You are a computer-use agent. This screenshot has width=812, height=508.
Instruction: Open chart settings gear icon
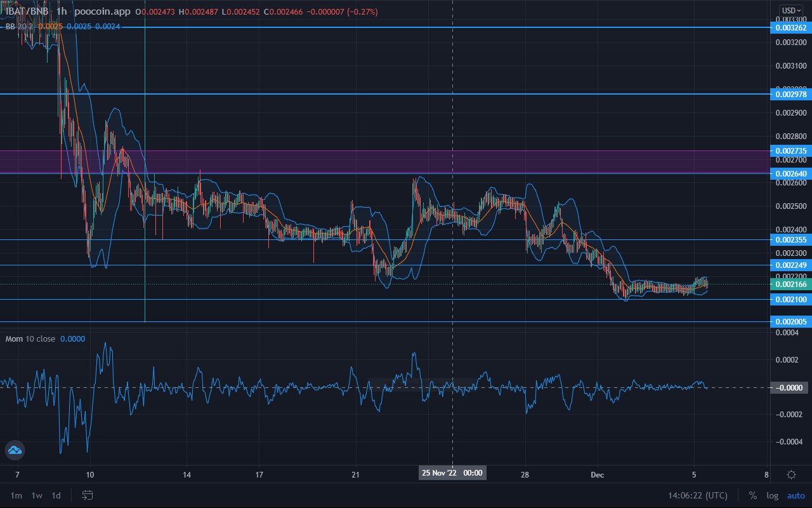(x=791, y=474)
